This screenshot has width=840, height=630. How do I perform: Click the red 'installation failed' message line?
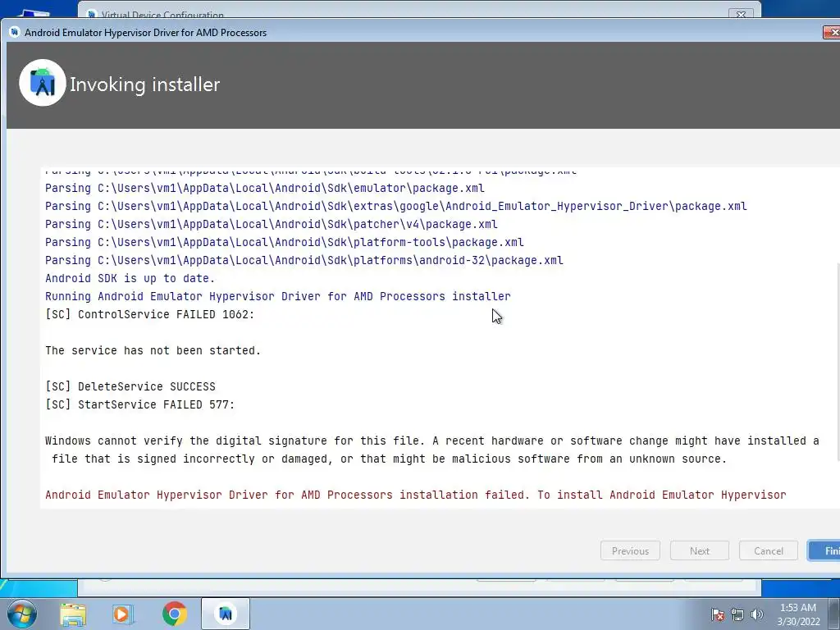(416, 495)
